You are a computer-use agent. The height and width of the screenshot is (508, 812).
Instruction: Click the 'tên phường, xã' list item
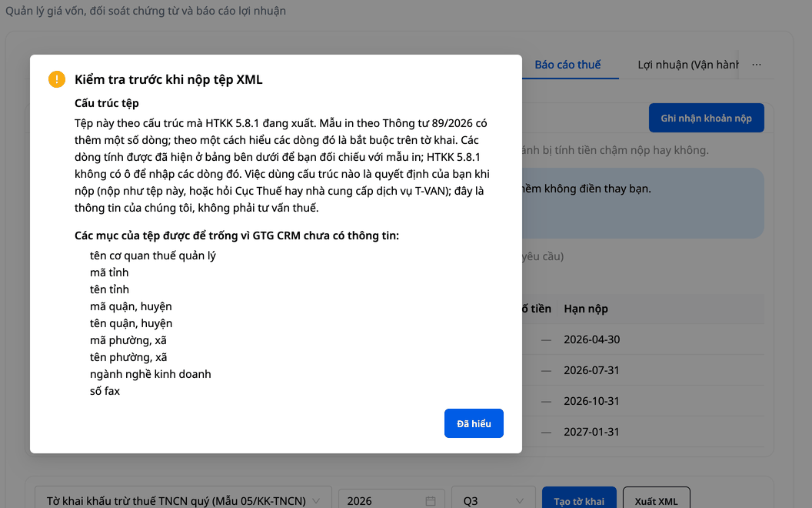point(128,357)
